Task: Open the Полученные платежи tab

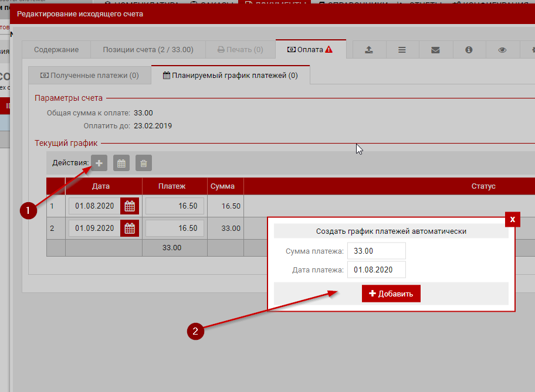Action: point(89,75)
